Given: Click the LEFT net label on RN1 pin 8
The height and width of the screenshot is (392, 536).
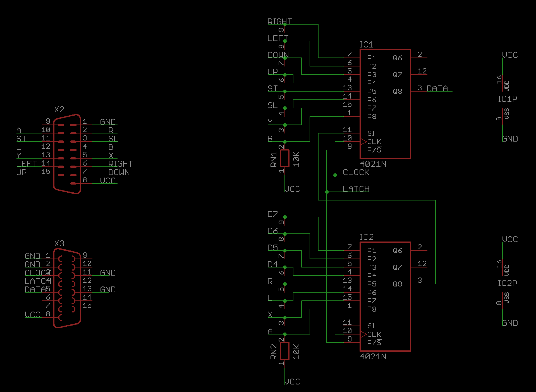Looking at the screenshot, I should tap(278, 38).
